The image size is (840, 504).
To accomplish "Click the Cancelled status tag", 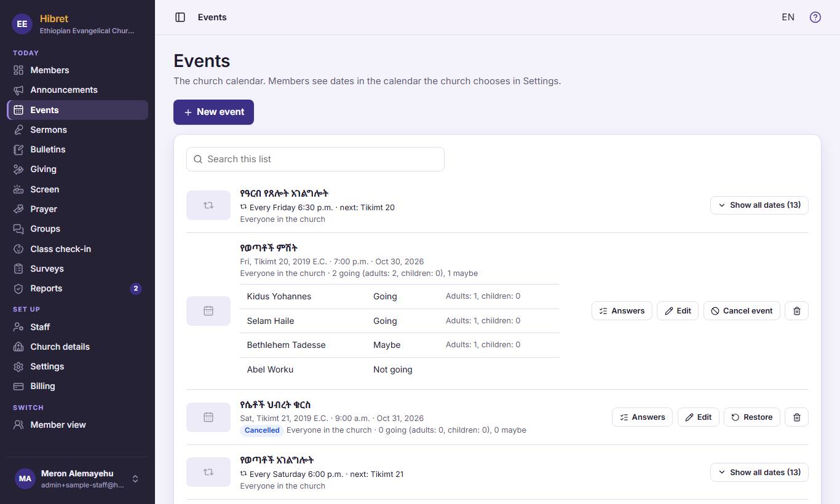I will point(262,430).
